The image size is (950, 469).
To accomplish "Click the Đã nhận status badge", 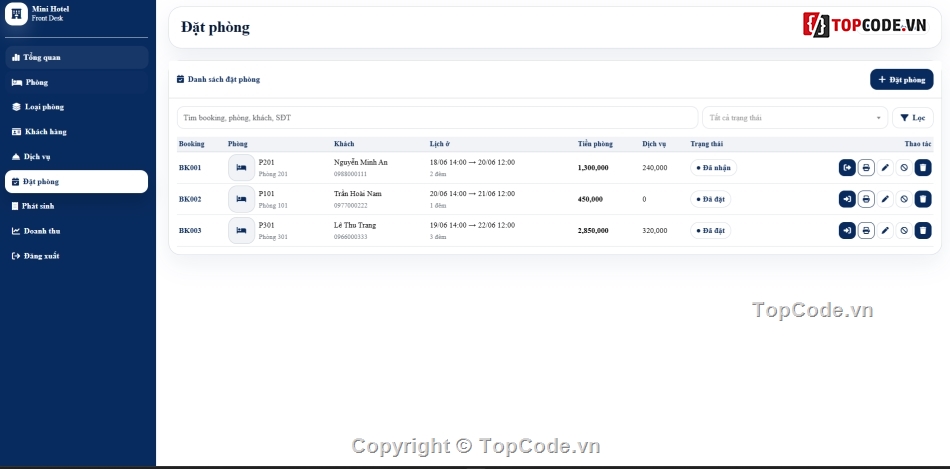I will pos(713,168).
